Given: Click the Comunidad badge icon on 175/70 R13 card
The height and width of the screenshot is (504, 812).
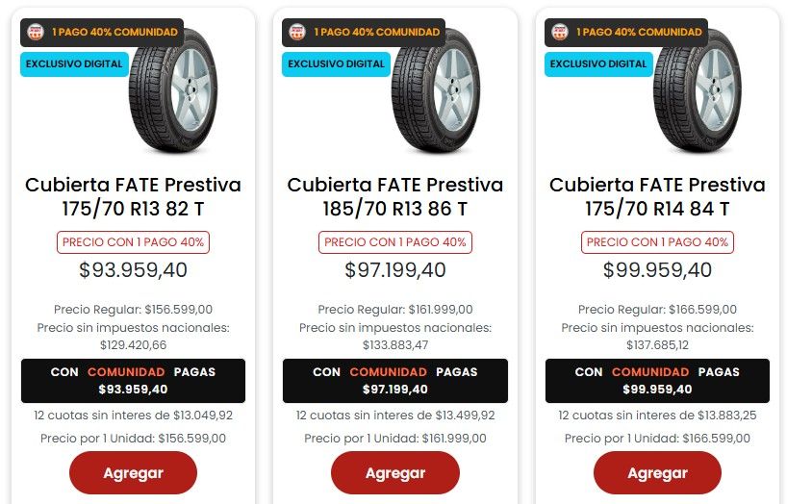Looking at the screenshot, I should 36,32.
